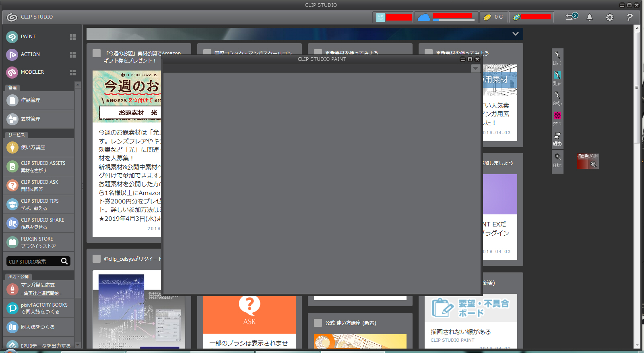Collapse the top banner with chevron
Image resolution: width=644 pixels, height=353 pixels.
coord(516,34)
